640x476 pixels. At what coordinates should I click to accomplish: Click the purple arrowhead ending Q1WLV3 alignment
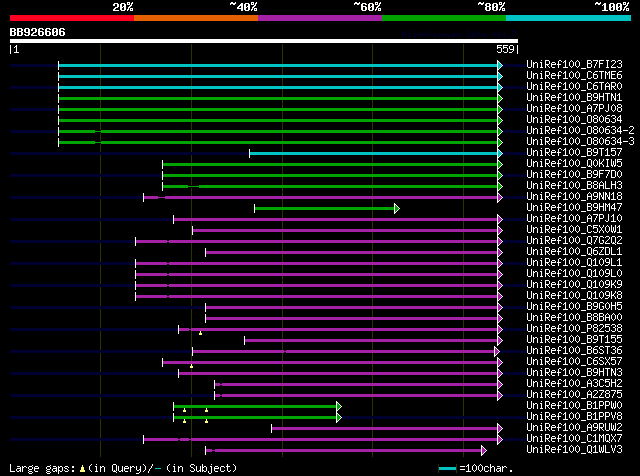[484, 451]
